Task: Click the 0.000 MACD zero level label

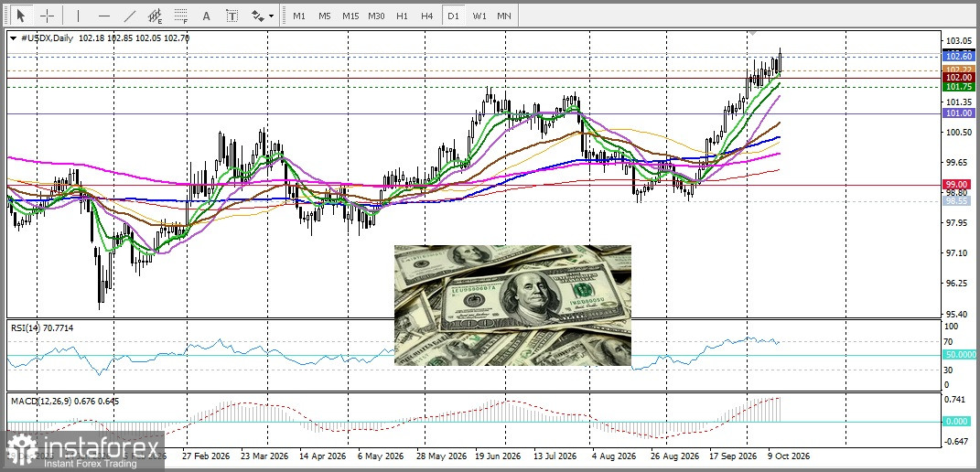Action: tap(959, 422)
